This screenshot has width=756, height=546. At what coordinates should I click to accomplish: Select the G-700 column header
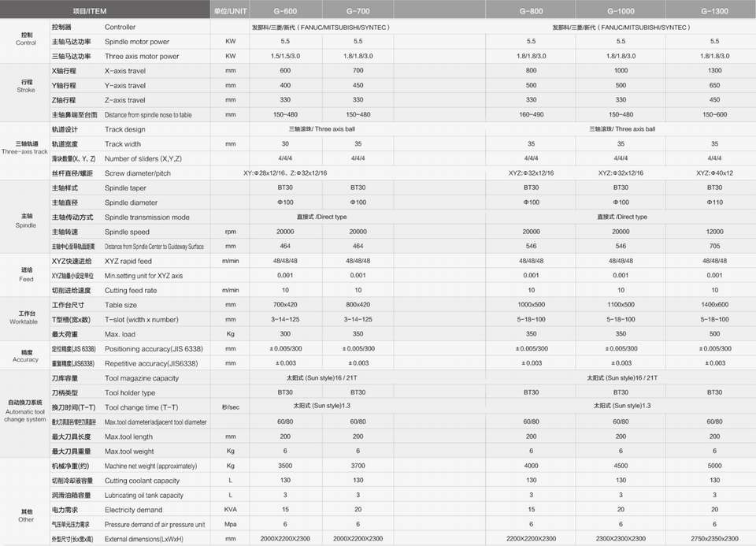358,9
